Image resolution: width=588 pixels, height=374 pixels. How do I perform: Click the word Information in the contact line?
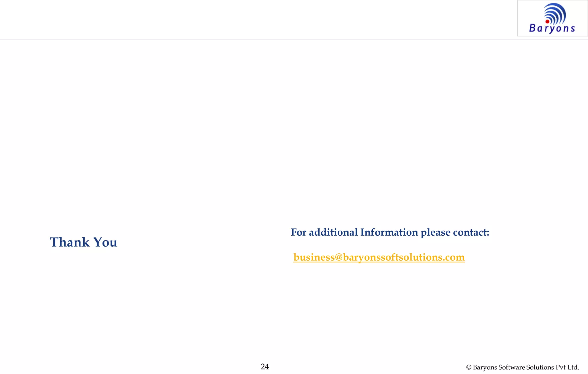tap(389, 232)
